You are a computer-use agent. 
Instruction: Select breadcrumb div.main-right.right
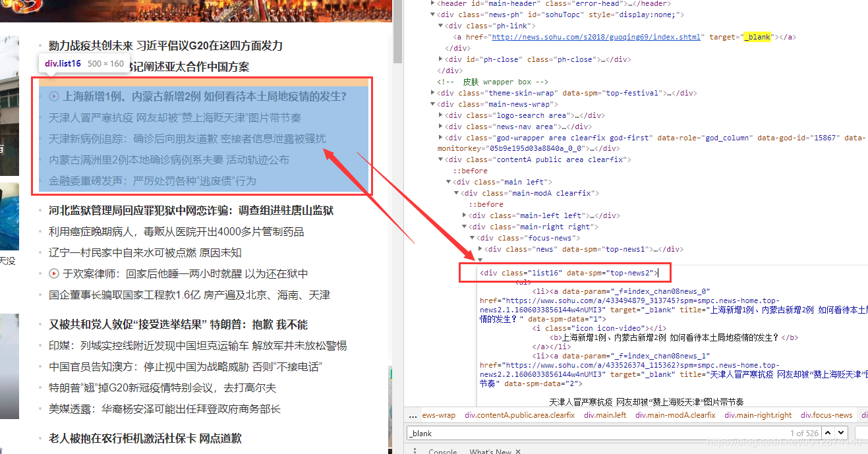[x=758, y=415]
